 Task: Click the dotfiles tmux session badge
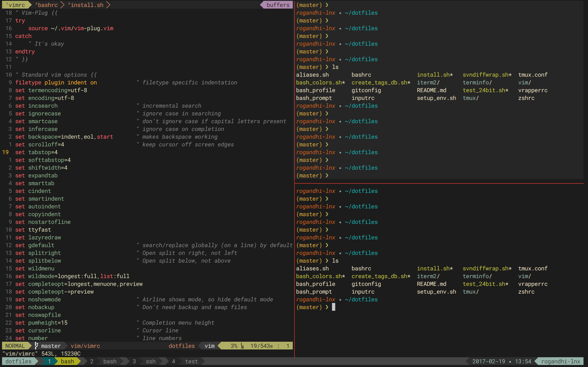tap(18, 361)
